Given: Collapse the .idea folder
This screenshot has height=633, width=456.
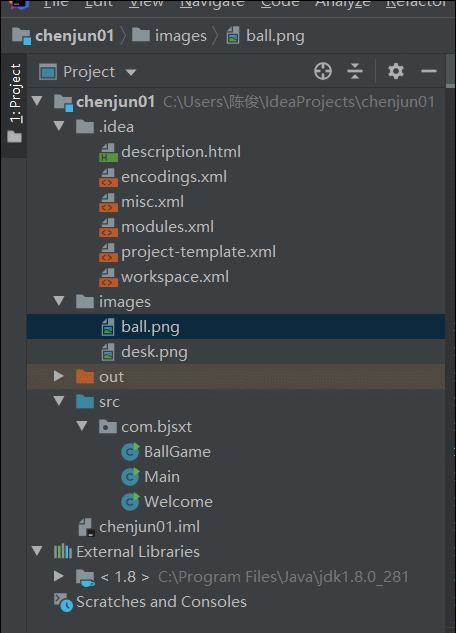Looking at the screenshot, I should click(x=59, y=126).
